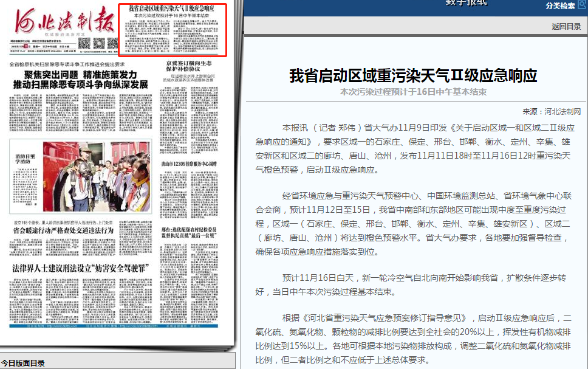Click the 数字报纸 header title
Viewport: 588px width, 369px height.
467,3
